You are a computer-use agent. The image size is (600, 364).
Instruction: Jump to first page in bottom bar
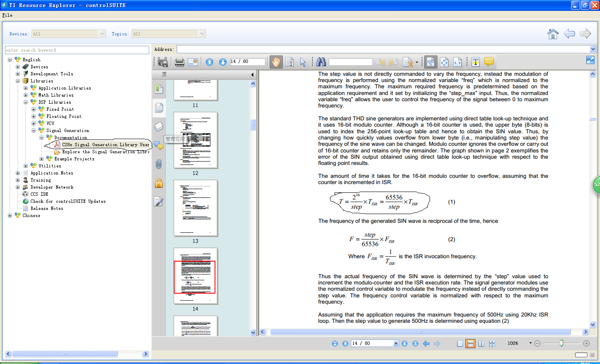pos(335,344)
